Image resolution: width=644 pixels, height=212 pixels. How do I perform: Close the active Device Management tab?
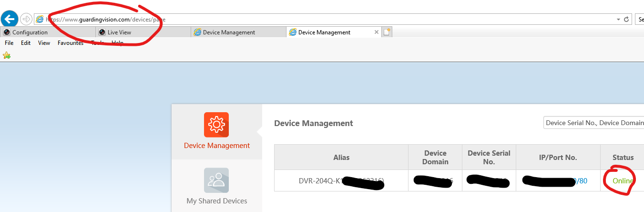377,32
